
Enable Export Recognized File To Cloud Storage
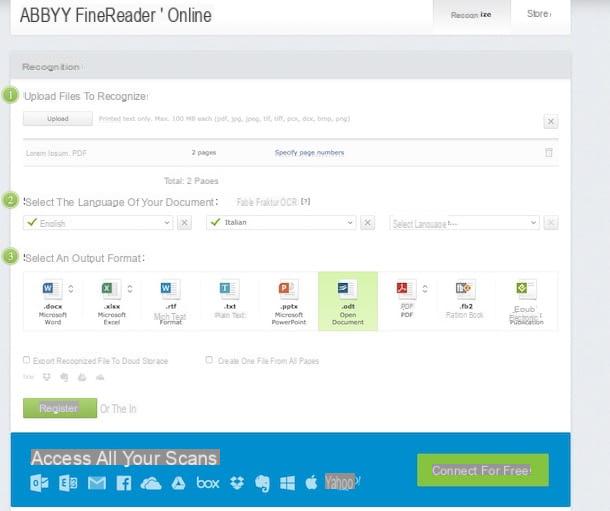(26, 360)
